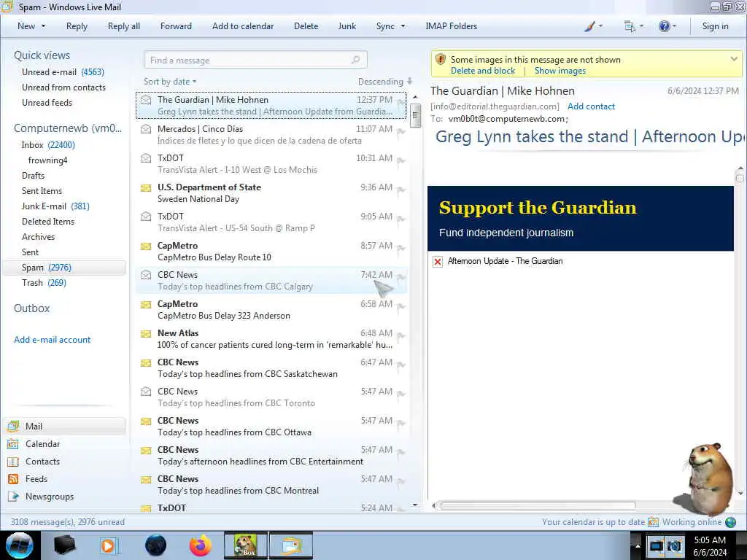Viewport: 747px width, 560px height.
Task: Open the frowning4 subfolder
Action: click(47, 160)
